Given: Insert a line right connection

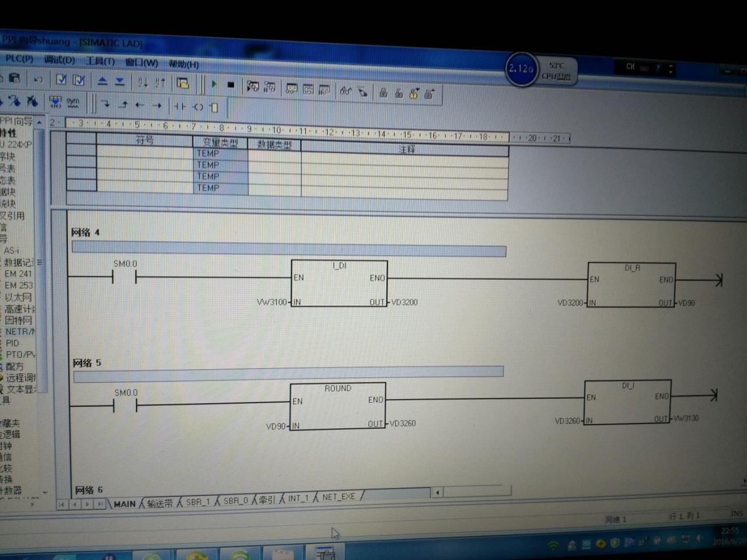Looking at the screenshot, I should (x=157, y=106).
